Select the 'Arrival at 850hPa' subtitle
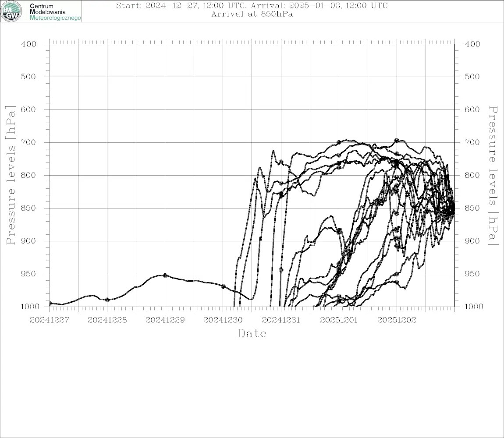504x438 pixels. [x=252, y=14]
